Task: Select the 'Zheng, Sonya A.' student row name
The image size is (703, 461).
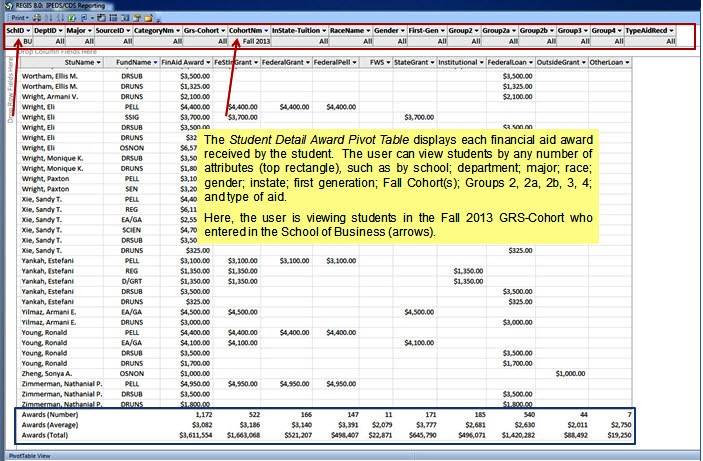Action: click(x=47, y=374)
